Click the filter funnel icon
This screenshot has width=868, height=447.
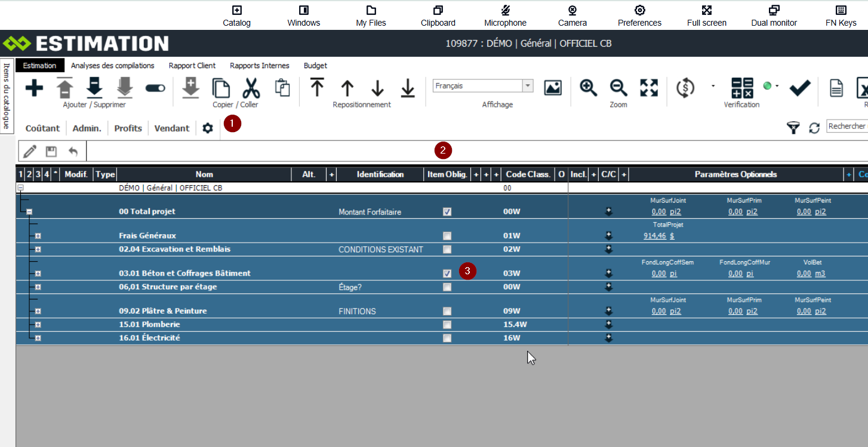point(793,128)
